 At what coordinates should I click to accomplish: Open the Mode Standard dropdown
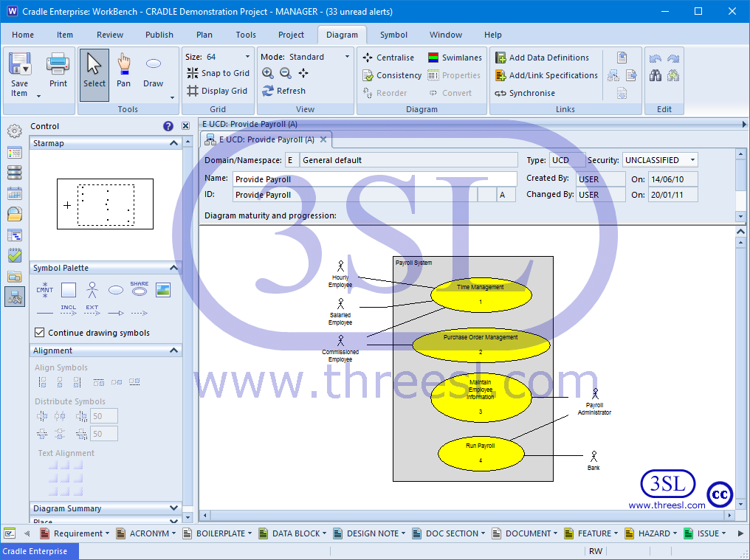click(x=347, y=56)
